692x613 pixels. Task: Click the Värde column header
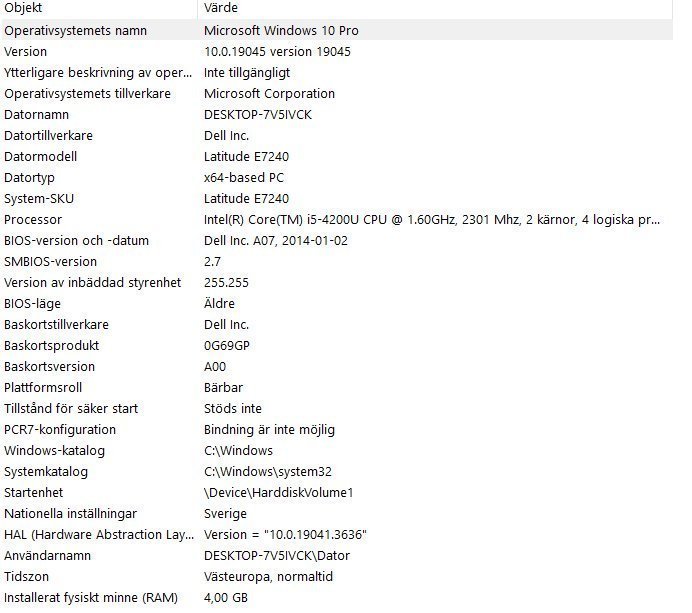(220, 8)
